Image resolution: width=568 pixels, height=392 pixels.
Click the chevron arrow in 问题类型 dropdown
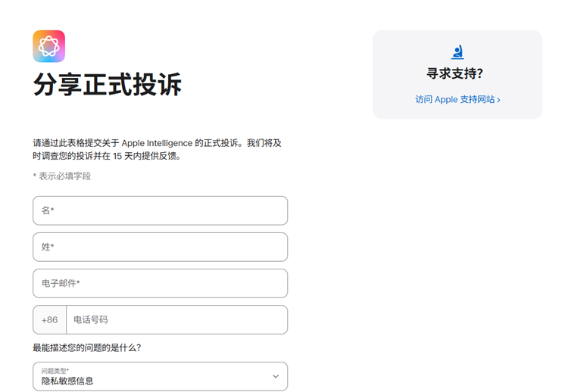(276, 376)
